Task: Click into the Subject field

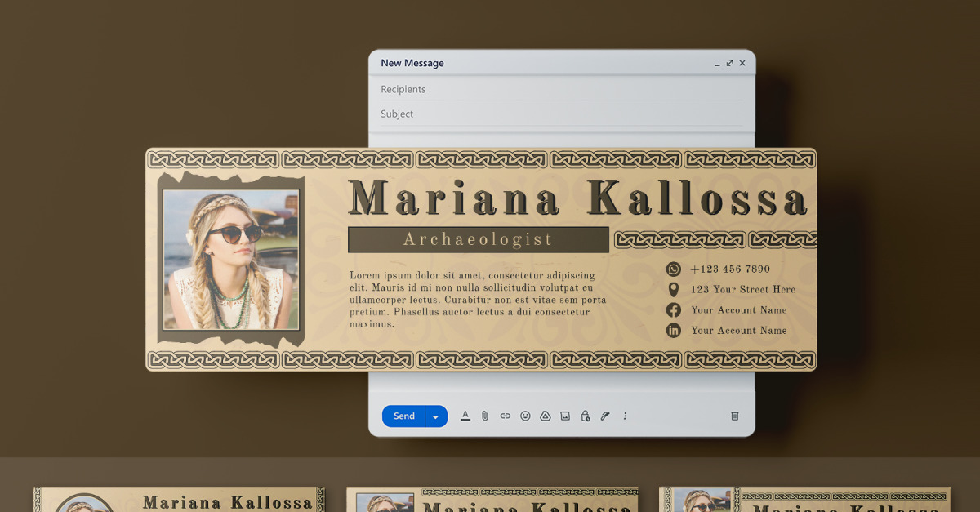Action: 562,114
